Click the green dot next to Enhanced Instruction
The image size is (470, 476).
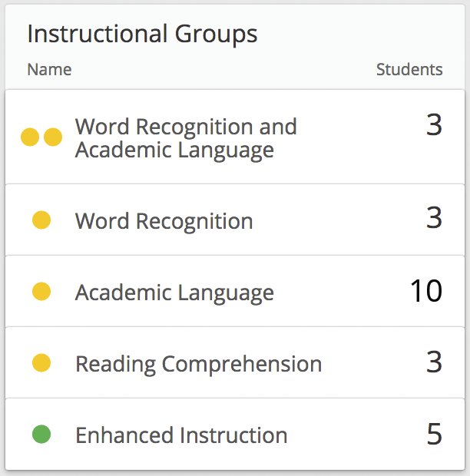click(x=41, y=435)
